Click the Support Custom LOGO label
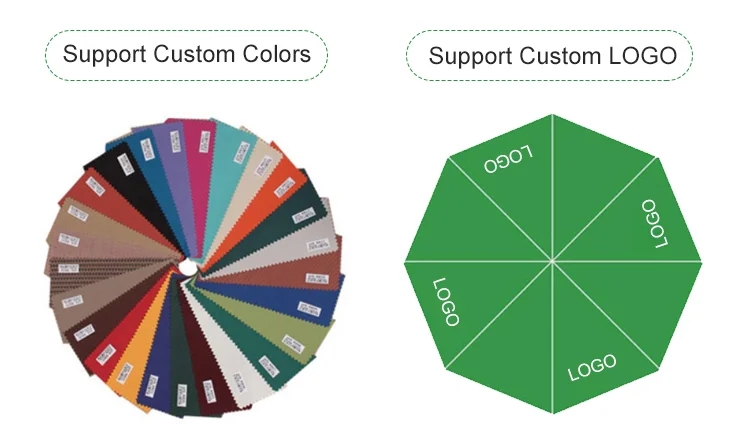The image size is (750, 433). (552, 55)
